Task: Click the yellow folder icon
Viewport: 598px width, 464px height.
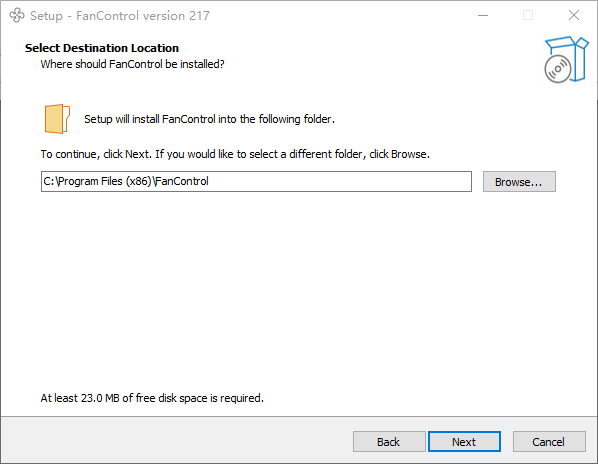Action: coord(57,119)
